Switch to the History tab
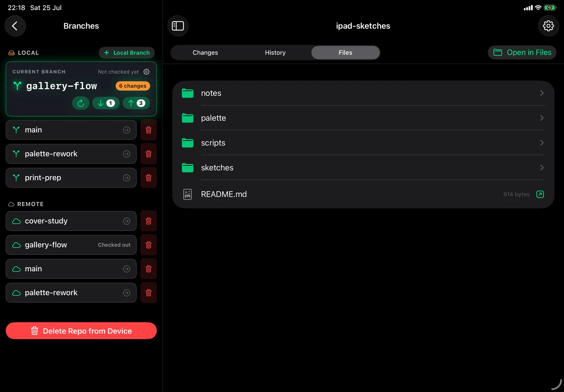 click(275, 53)
